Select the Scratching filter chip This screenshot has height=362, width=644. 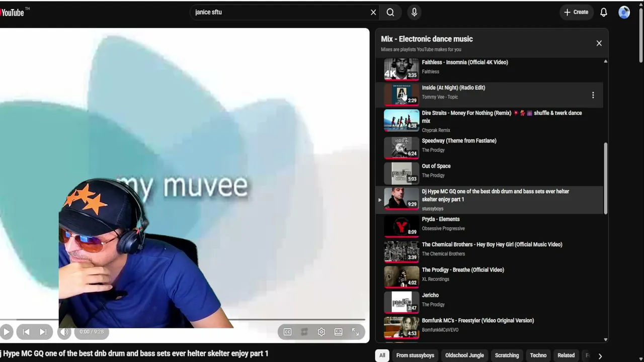(507, 355)
